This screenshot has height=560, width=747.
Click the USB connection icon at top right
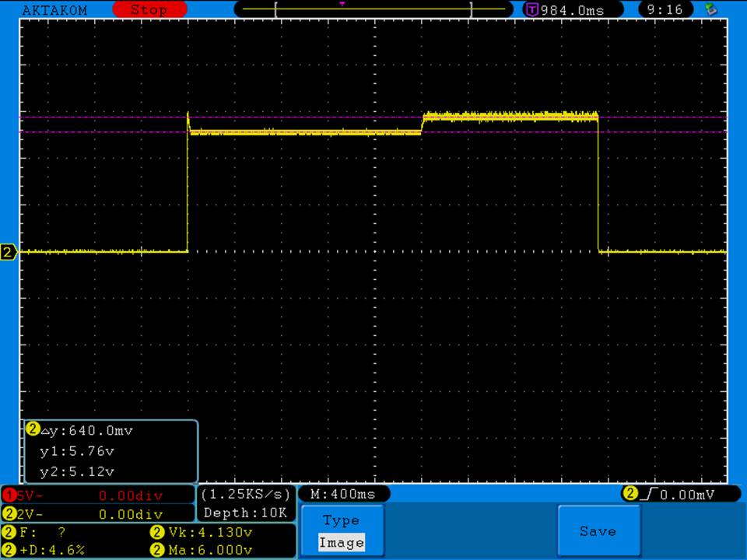coord(710,9)
